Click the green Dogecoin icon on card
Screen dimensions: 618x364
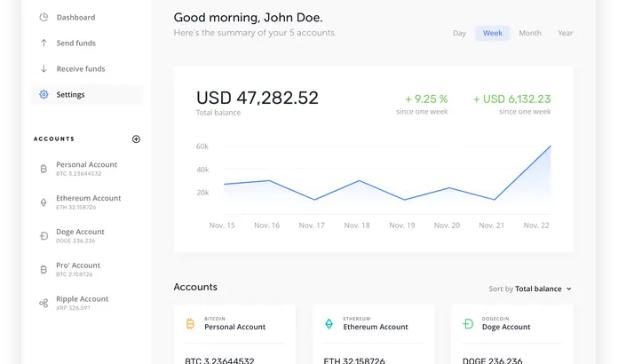click(x=468, y=324)
